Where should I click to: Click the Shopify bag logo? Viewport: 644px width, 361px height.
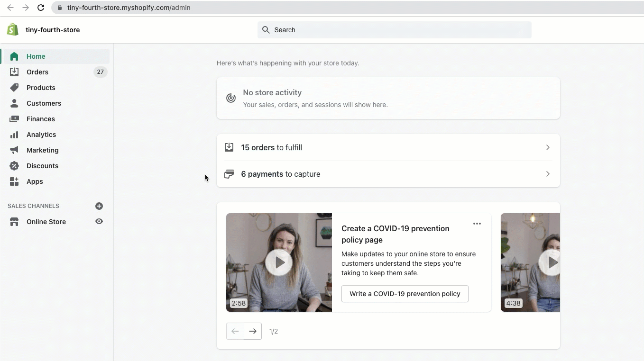click(x=13, y=29)
